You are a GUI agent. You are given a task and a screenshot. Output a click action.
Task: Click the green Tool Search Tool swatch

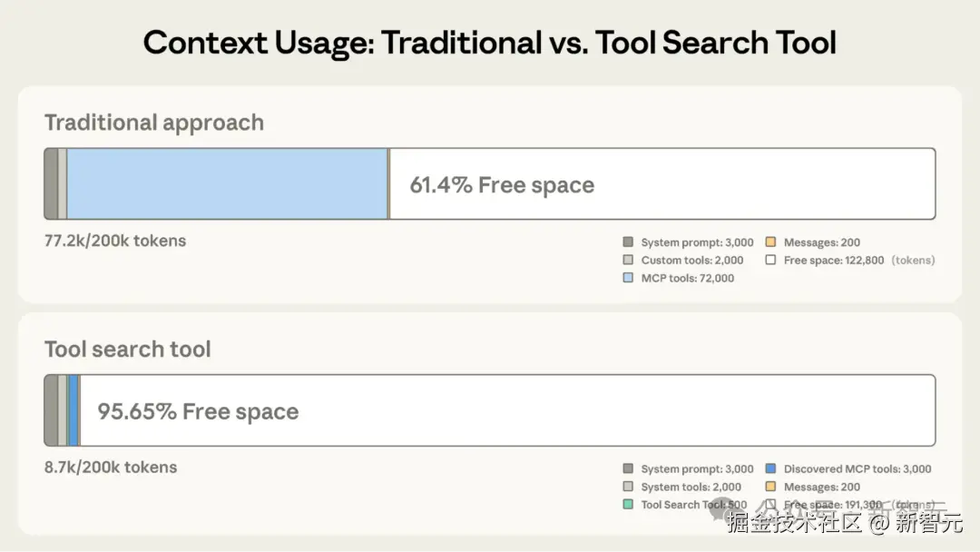pyautogui.click(x=628, y=505)
